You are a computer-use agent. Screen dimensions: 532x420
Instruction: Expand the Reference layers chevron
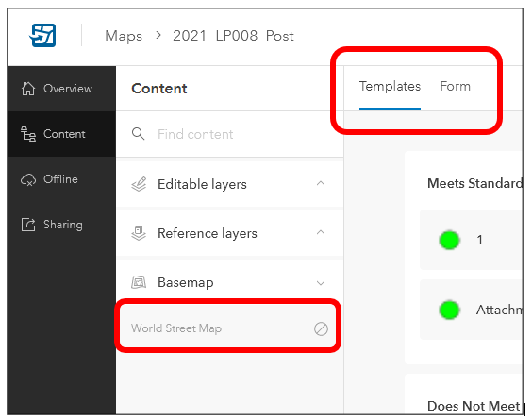[x=321, y=232]
